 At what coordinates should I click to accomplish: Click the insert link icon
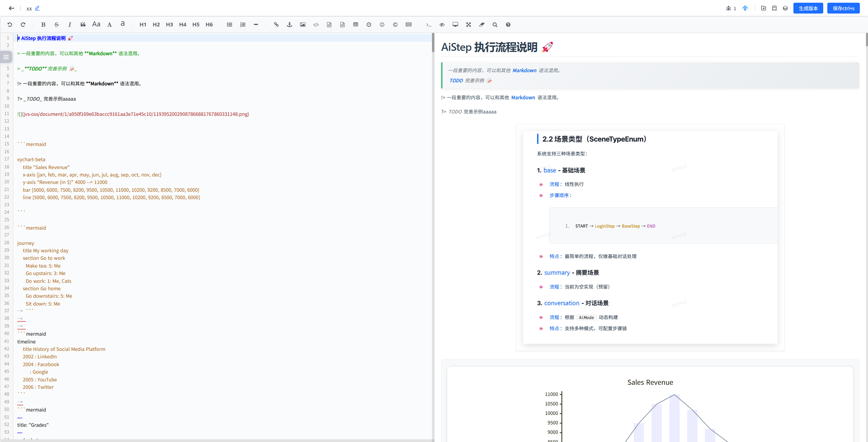276,25
